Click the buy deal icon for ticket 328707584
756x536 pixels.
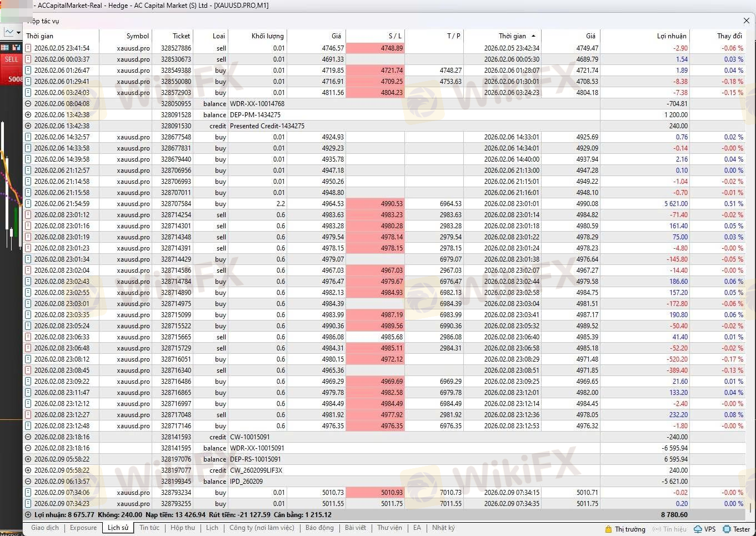(x=28, y=204)
